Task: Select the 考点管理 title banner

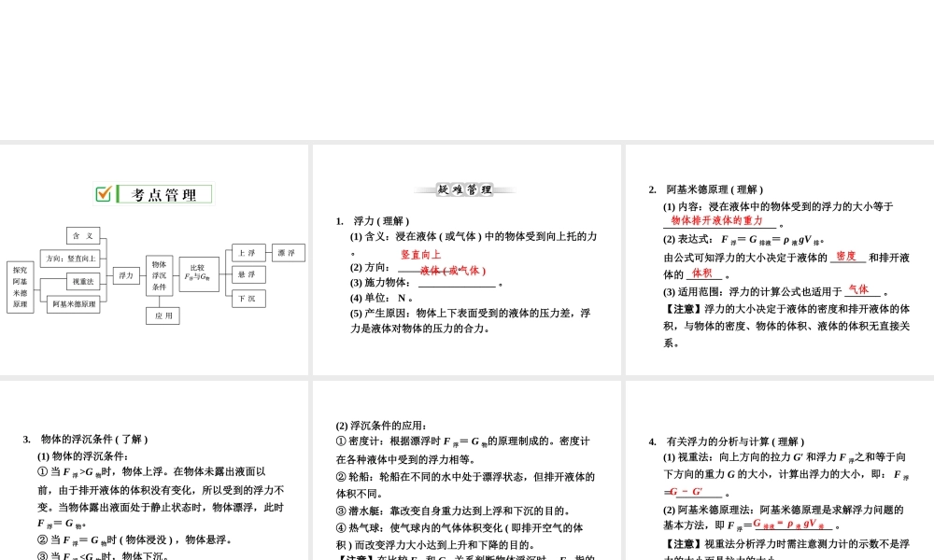Action: (154, 194)
